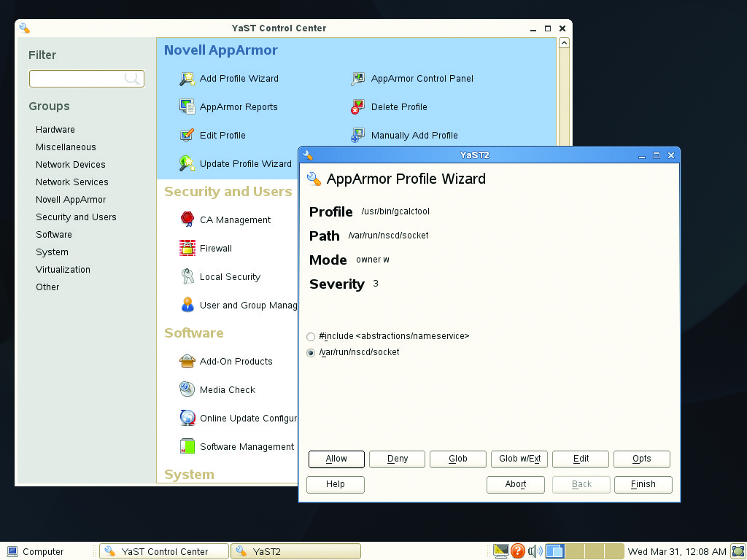Click the volume speaker tray icon
This screenshot has width=747, height=560.
535,551
